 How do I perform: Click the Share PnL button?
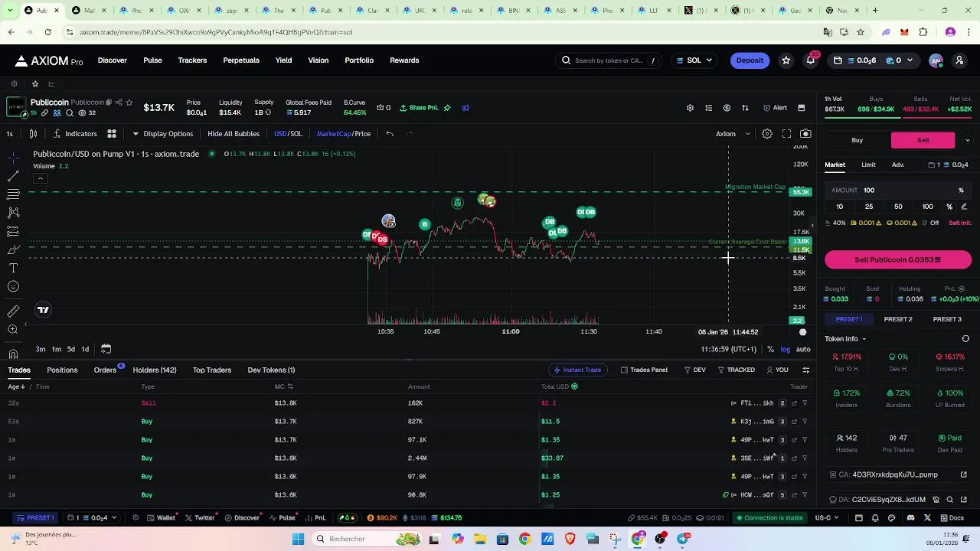(419, 108)
